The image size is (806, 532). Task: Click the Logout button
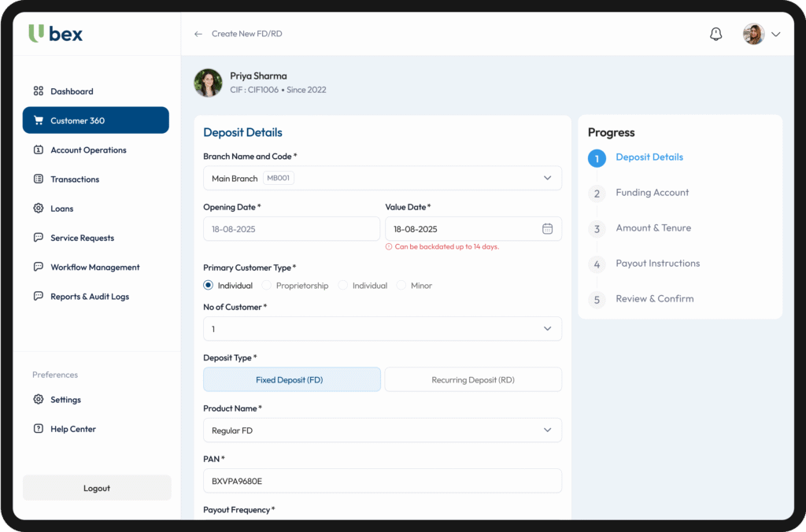pos(97,488)
